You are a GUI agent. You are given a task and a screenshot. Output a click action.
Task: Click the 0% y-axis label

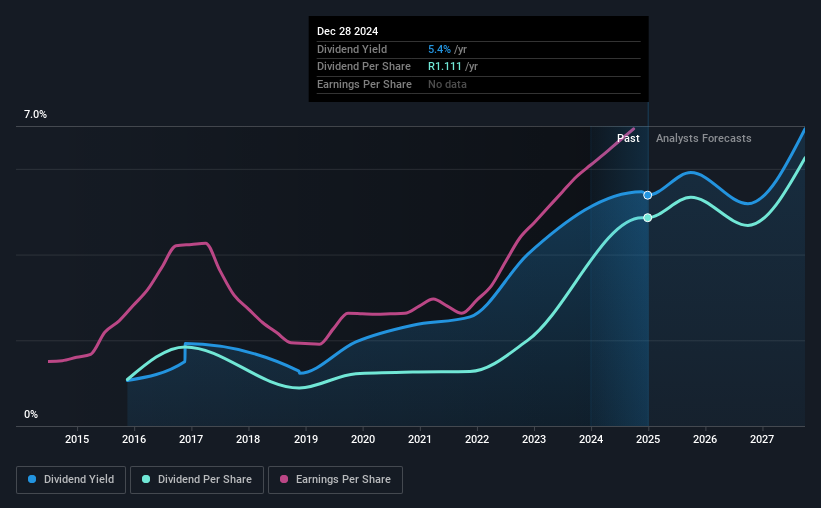click(x=31, y=414)
